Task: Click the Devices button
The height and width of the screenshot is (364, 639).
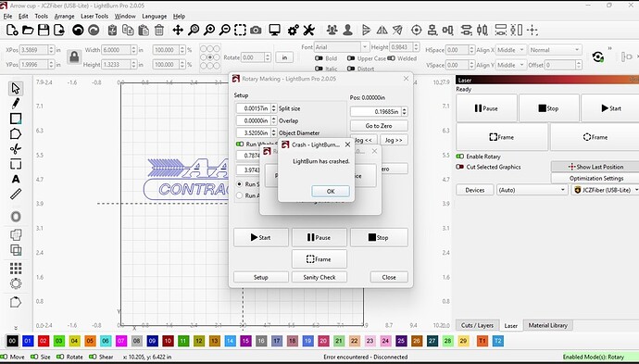Action: pos(475,190)
